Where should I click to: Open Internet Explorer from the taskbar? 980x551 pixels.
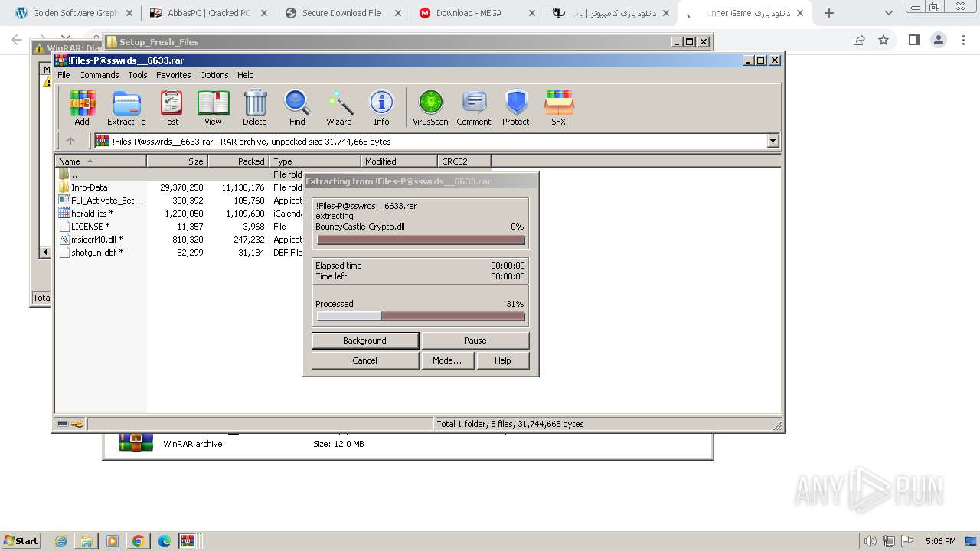[61, 541]
